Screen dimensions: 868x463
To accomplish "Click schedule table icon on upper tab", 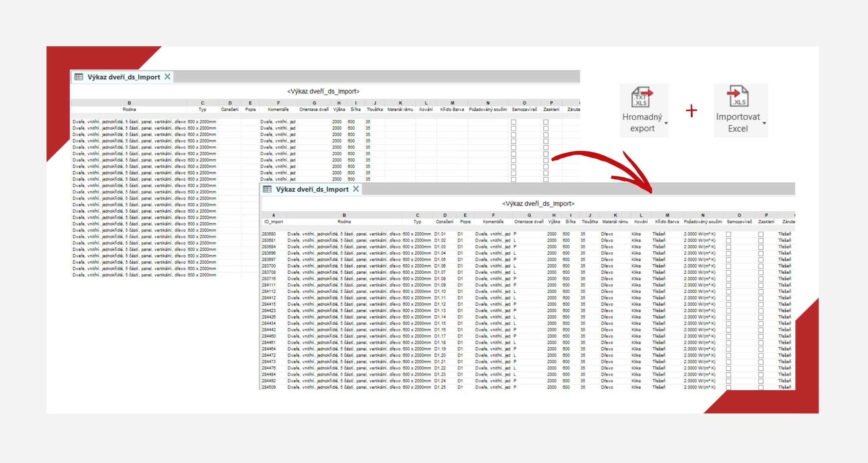I will pos(79,77).
